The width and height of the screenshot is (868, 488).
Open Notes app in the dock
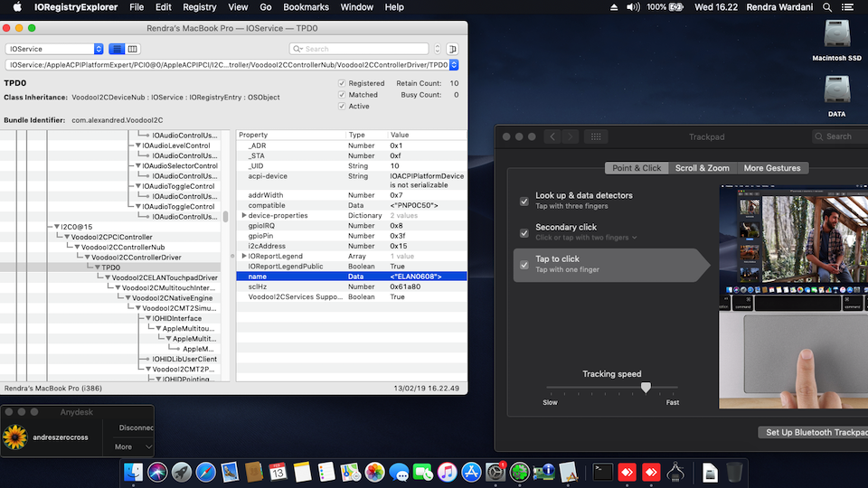coord(302,472)
